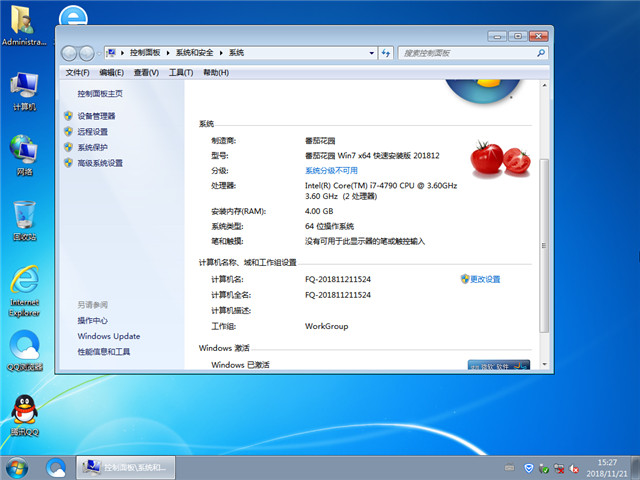Viewport: 640px width, 480px height.
Task: Click the shield icon beside 更改设置
Action: click(x=465, y=279)
